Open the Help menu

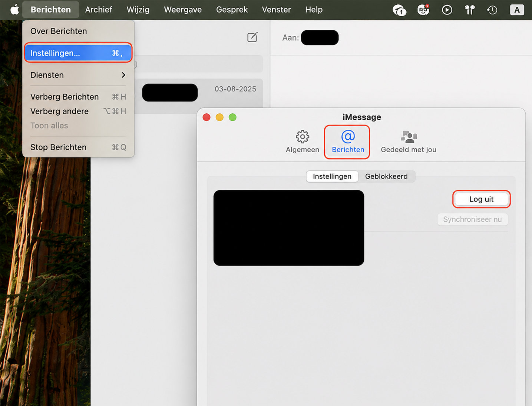pyautogui.click(x=314, y=10)
